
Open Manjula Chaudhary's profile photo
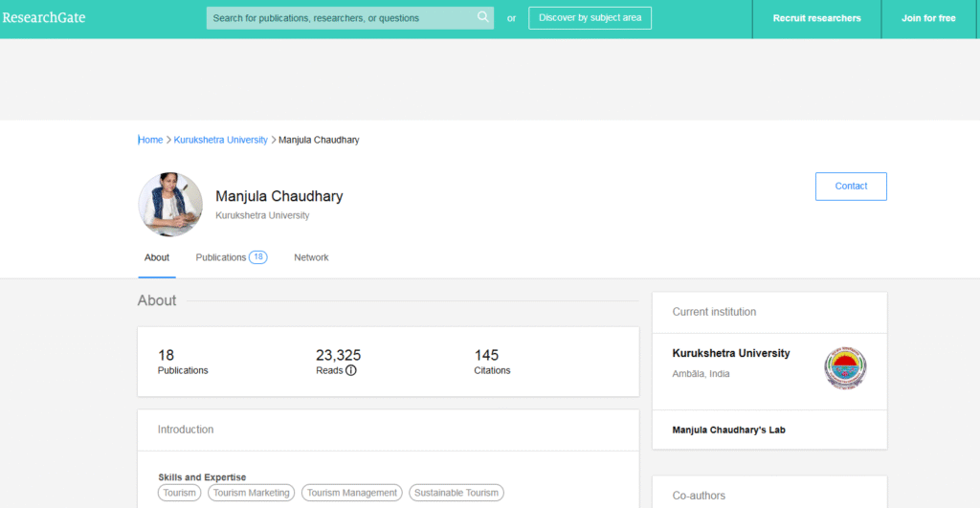[x=170, y=205]
